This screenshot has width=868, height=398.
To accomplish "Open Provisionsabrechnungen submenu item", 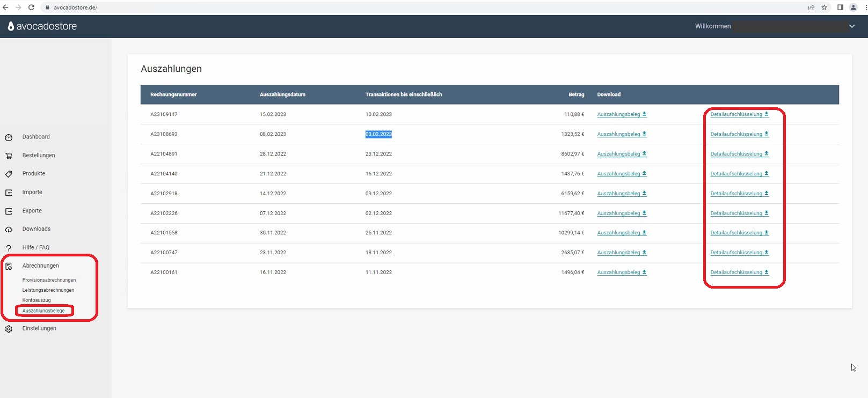I will coord(49,280).
